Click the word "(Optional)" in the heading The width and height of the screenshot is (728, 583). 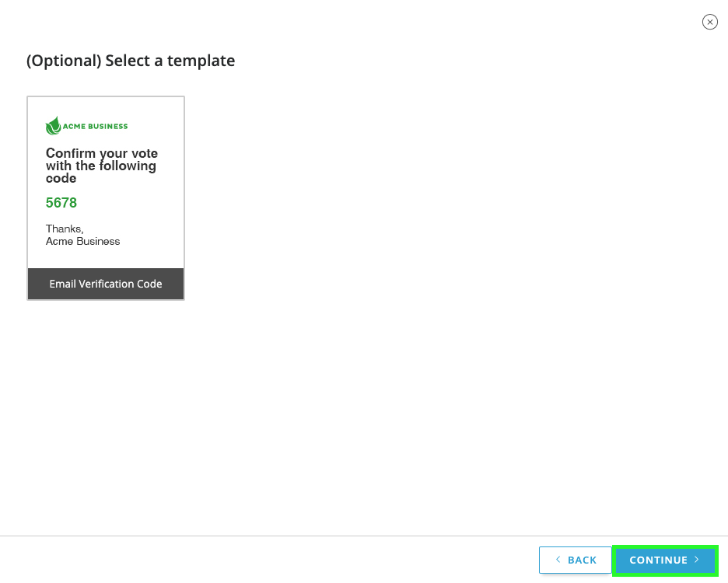pyautogui.click(x=64, y=61)
